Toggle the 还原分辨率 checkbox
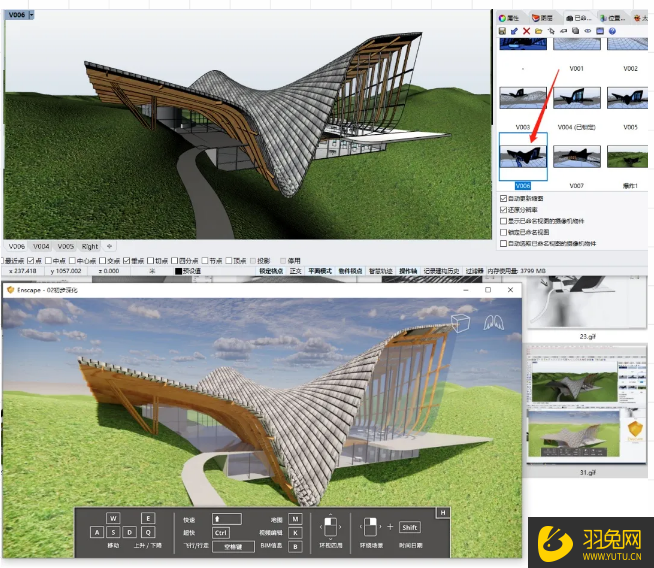Image resolution: width=654 pixels, height=568 pixels. coord(502,210)
